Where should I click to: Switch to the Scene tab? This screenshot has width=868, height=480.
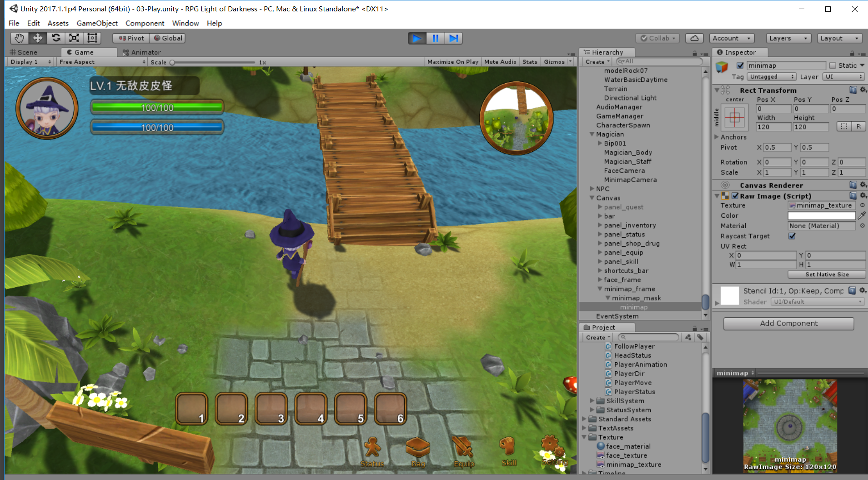pyautogui.click(x=24, y=52)
